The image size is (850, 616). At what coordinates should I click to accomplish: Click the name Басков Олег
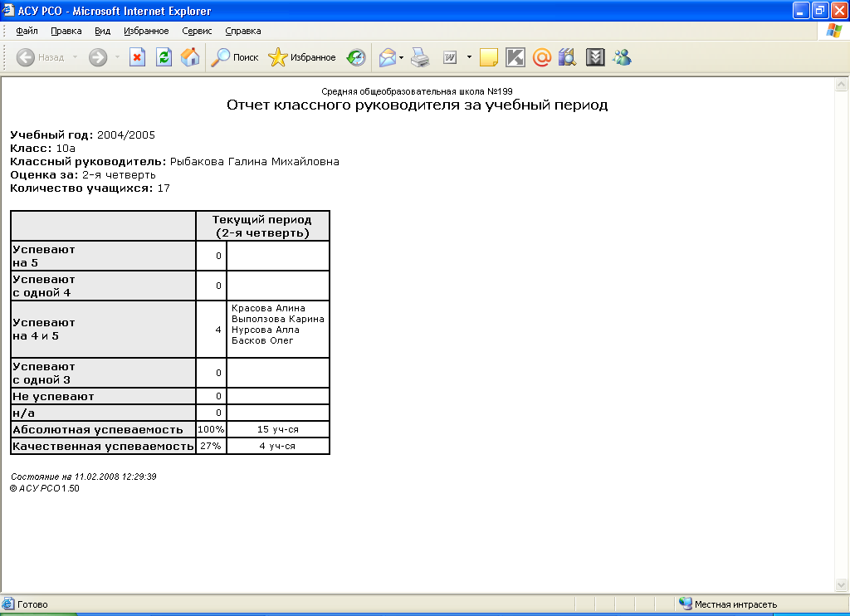pos(262,340)
